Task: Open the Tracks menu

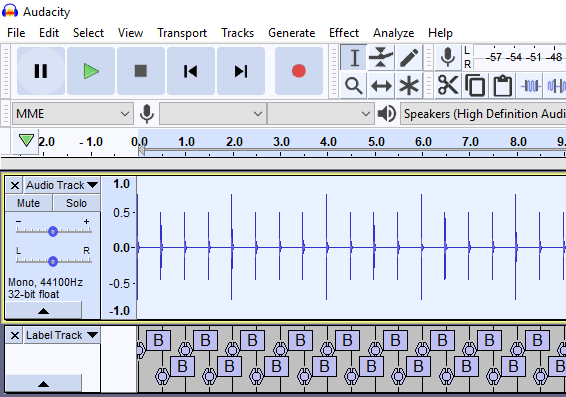Action: pyautogui.click(x=238, y=33)
